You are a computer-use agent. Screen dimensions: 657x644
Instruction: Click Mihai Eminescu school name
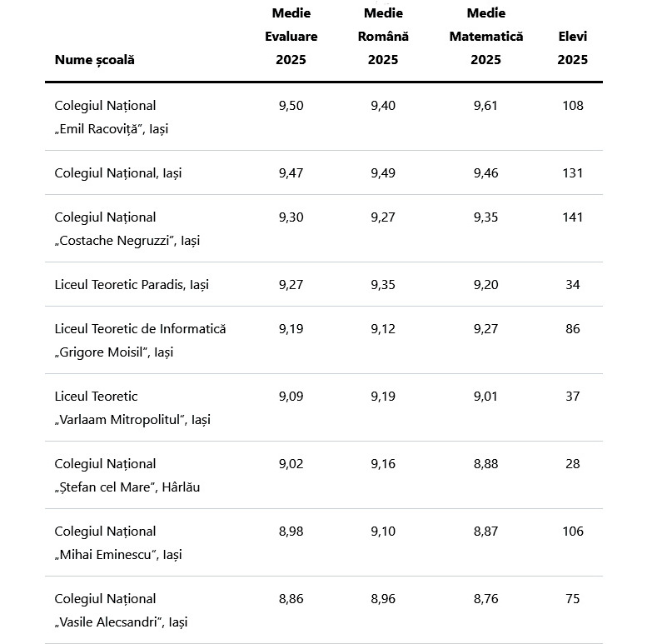118,543
